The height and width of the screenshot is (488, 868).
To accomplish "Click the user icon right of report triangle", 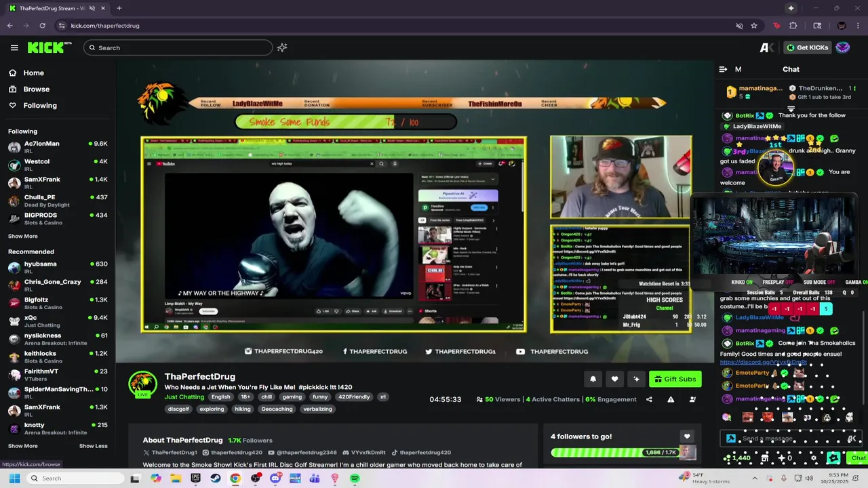I will coord(692,399).
